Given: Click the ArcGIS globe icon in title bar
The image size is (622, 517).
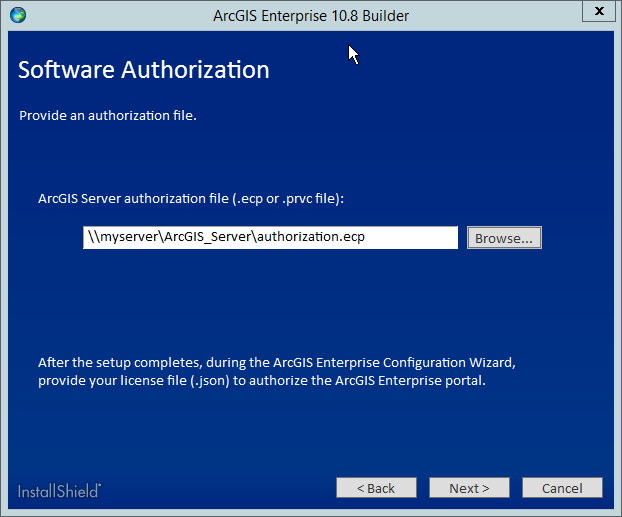Looking at the screenshot, I should click(16, 15).
